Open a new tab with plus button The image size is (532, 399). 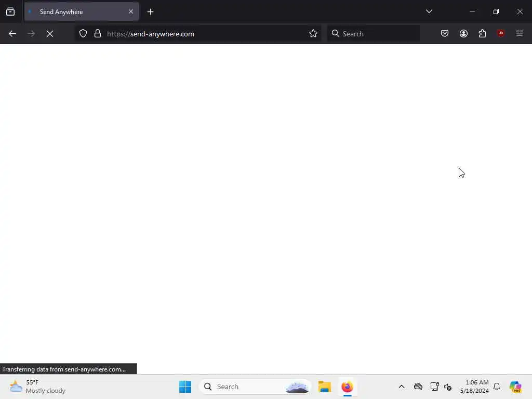tap(150, 12)
